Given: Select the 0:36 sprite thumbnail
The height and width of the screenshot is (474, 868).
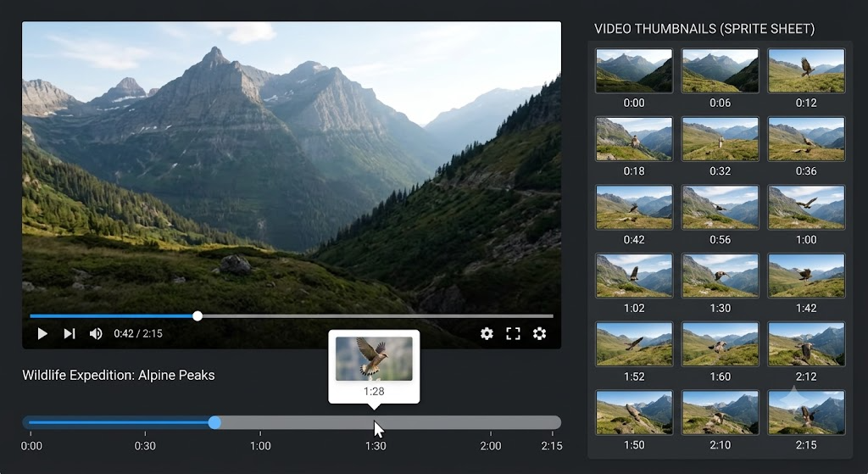Looking at the screenshot, I should 807,139.
